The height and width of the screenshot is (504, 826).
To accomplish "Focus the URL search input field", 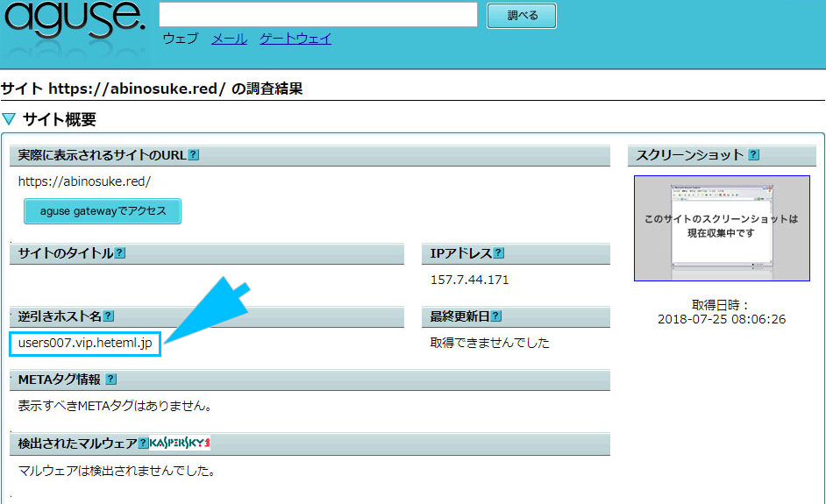I will pyautogui.click(x=317, y=15).
